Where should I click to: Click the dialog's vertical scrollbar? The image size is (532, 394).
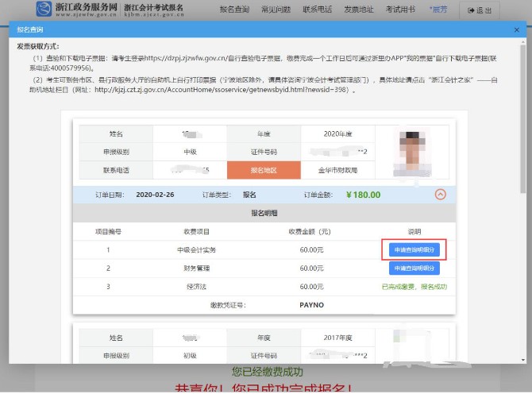(522, 159)
